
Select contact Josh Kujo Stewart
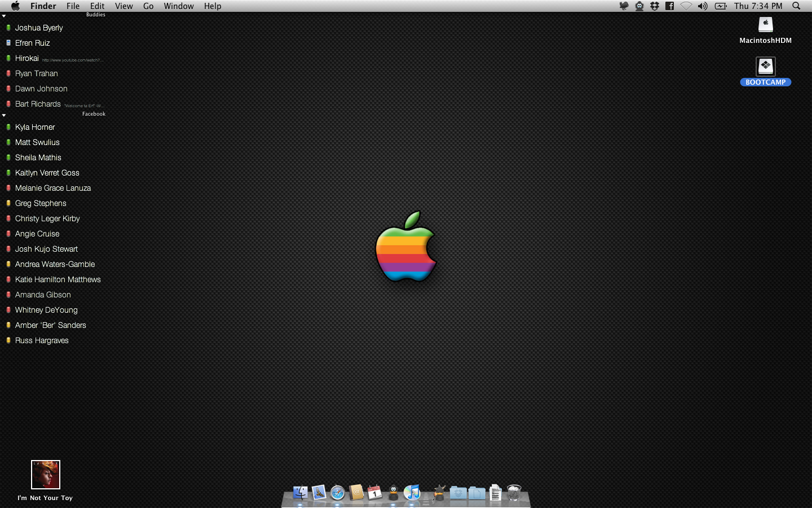click(x=46, y=249)
